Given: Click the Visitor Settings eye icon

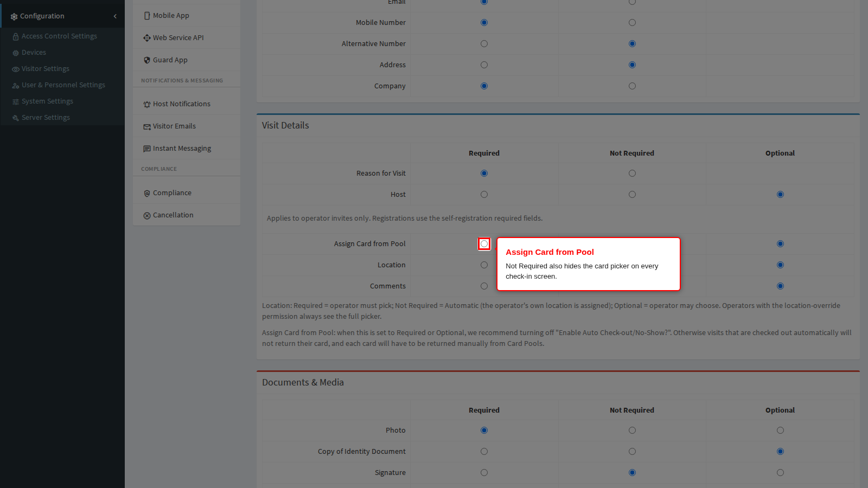Looking at the screenshot, I should click(x=16, y=69).
